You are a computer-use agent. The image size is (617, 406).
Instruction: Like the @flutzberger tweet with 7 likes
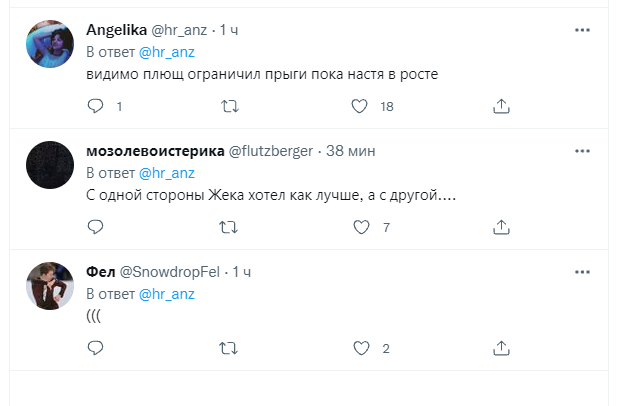coord(361,228)
